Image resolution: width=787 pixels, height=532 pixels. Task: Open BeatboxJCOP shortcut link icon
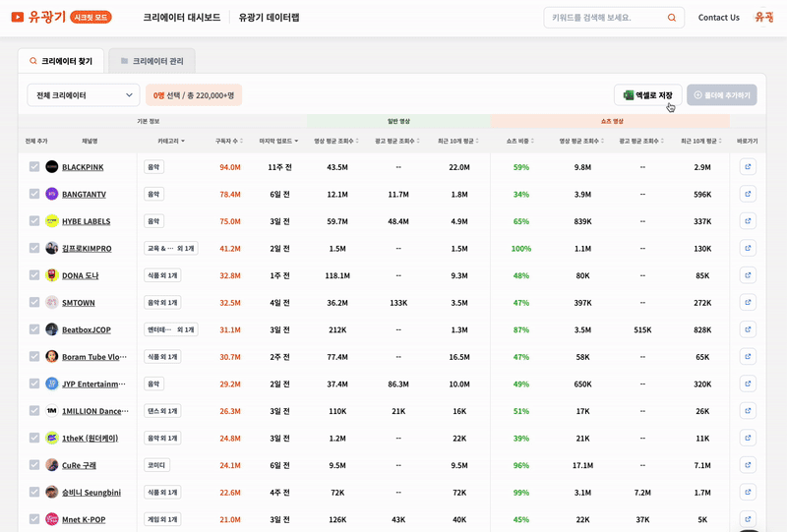(748, 329)
